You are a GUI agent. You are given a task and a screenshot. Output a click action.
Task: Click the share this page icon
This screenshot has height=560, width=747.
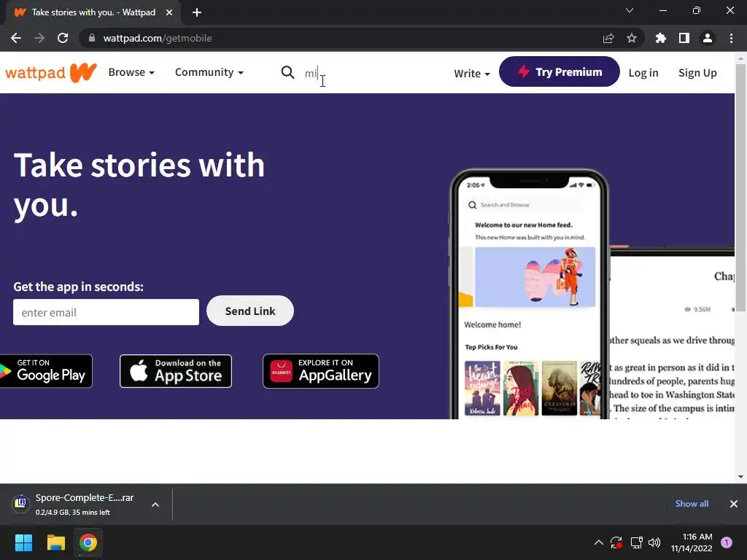(608, 38)
